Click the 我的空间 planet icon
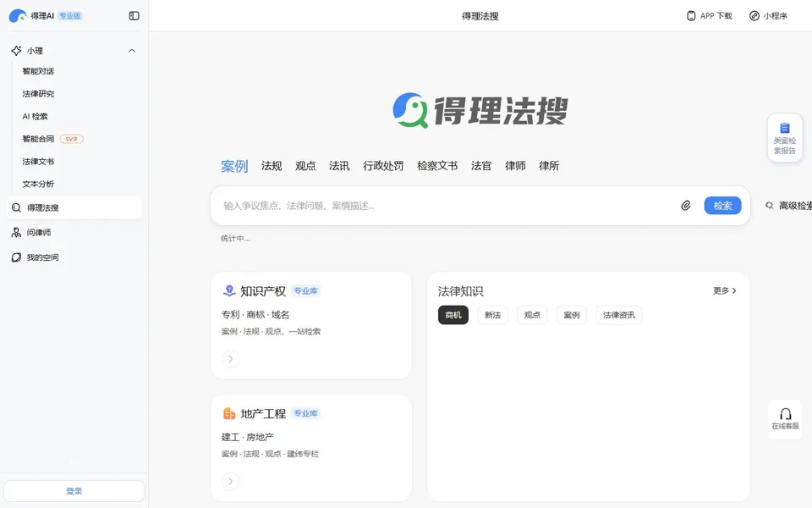Viewport: 812px width, 508px height. pos(17,257)
